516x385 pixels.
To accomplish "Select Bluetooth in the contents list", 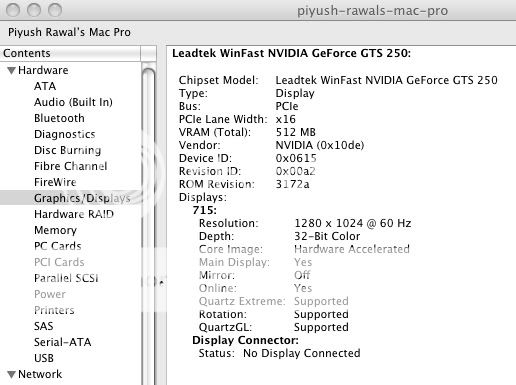I will click(59, 118).
